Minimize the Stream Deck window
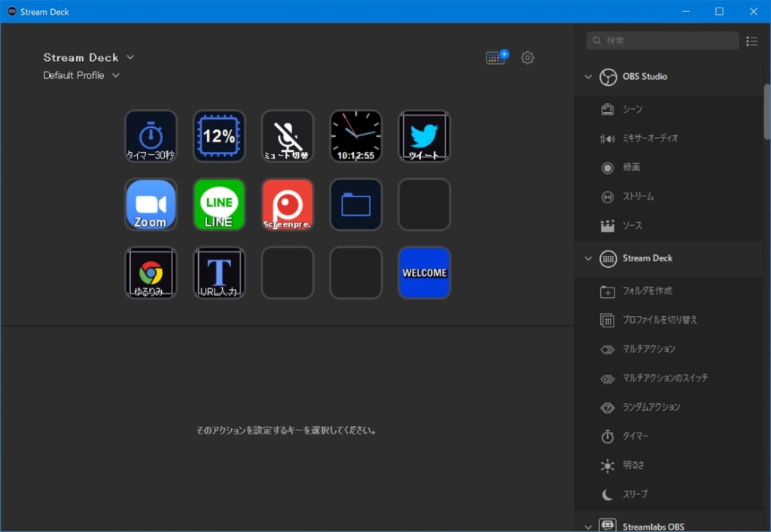Image resolution: width=771 pixels, height=532 pixels. click(686, 11)
